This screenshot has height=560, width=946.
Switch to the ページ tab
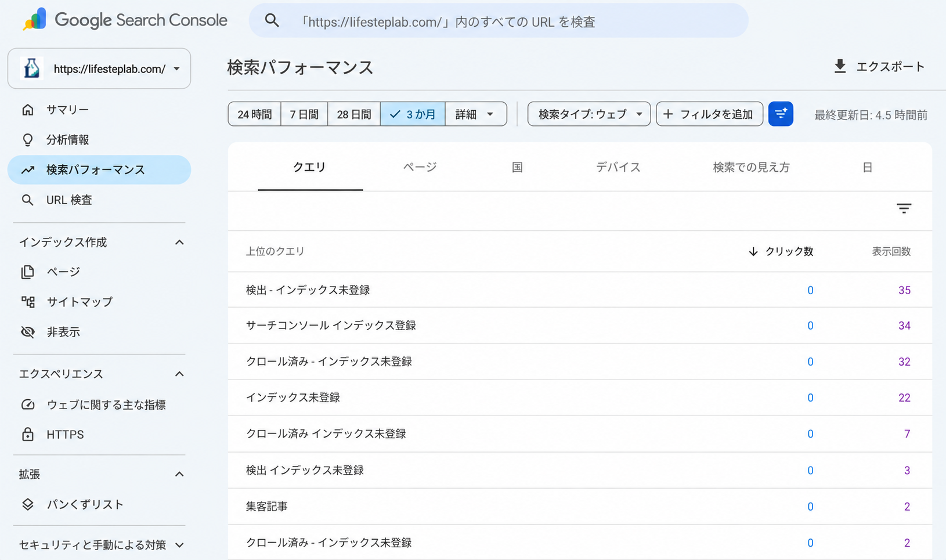pos(420,167)
